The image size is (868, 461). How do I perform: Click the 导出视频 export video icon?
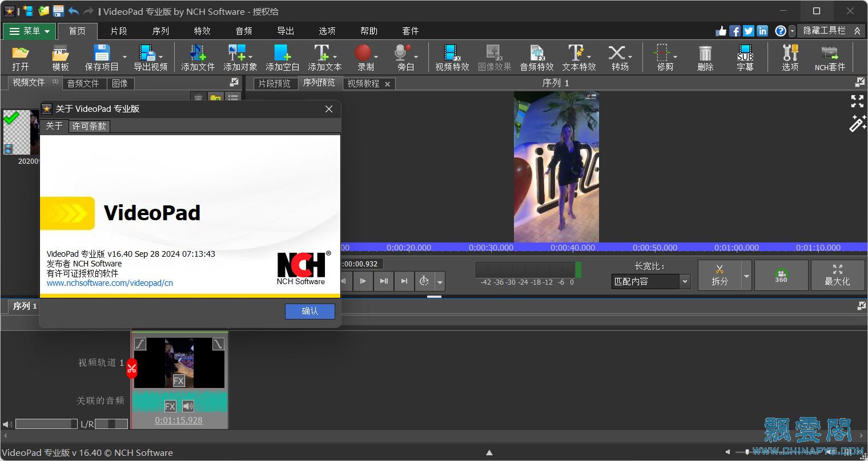(147, 52)
